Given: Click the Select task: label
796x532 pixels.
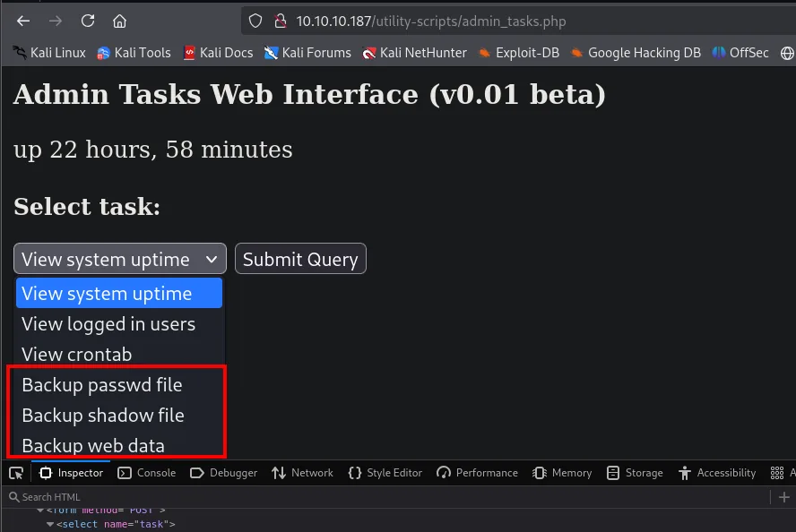Looking at the screenshot, I should tap(87, 206).
